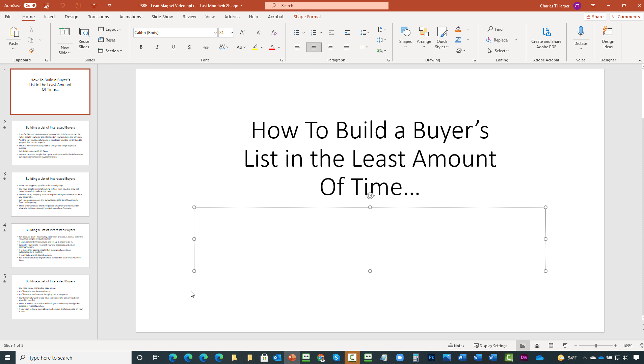Open Quick Styles gallery
The image size is (644, 364).
442,37
